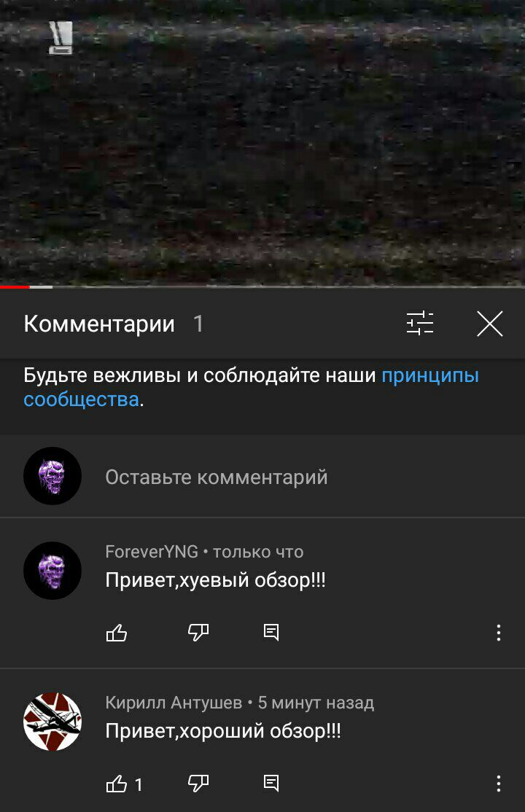
Task: Open the options menu for the Кирилл Антушев comment
Action: [499, 784]
